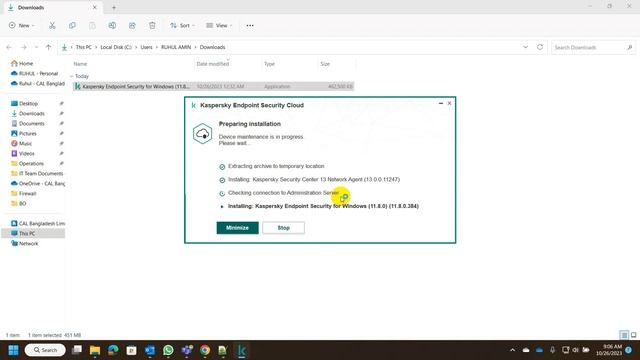Open Firewall folder in navigation pane
The height and width of the screenshot is (360, 640).
(x=24, y=193)
